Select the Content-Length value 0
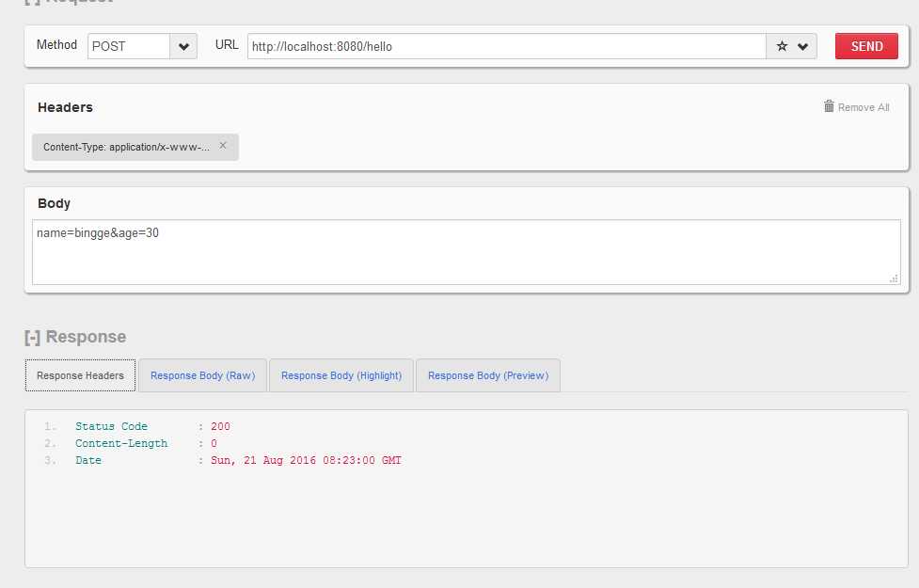This screenshot has height=588, width=919. (214, 443)
